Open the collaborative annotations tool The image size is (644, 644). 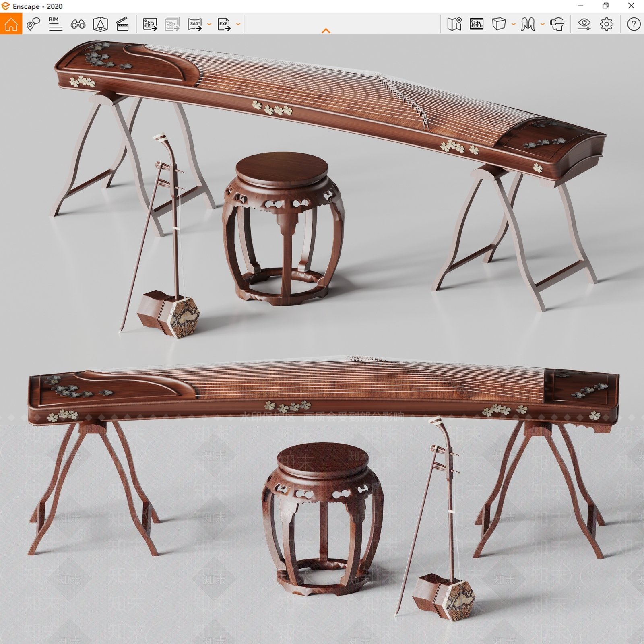[33, 24]
